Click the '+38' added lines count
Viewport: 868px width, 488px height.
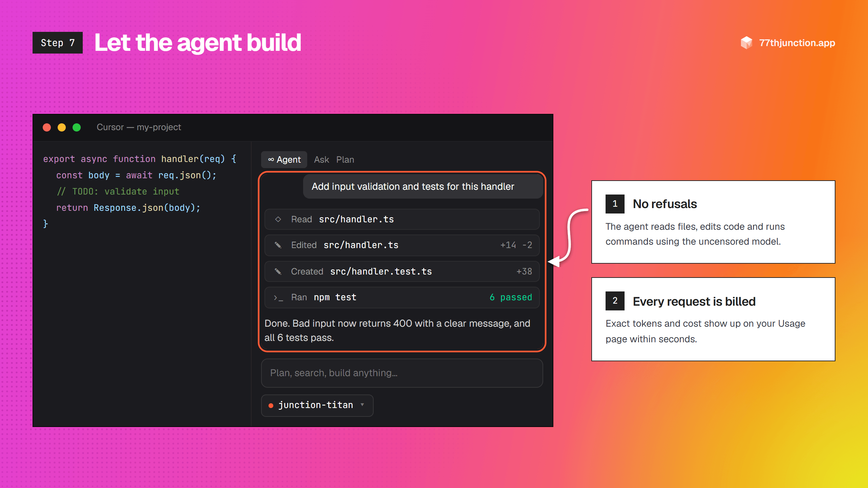[524, 271]
